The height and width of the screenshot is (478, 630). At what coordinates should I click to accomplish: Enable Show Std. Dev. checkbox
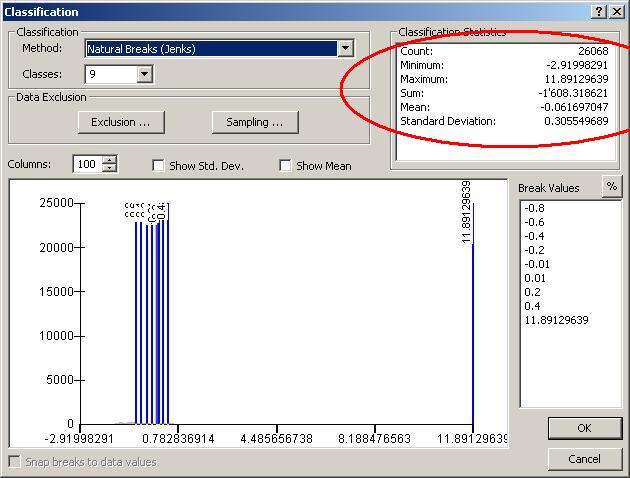(158, 165)
